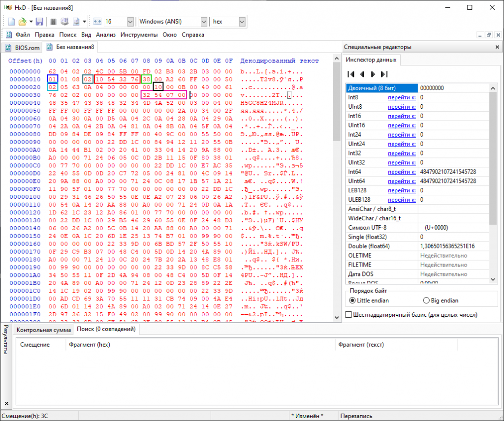Select the Без названия8 document tab
This screenshot has height=421, width=504.
(x=71, y=47)
